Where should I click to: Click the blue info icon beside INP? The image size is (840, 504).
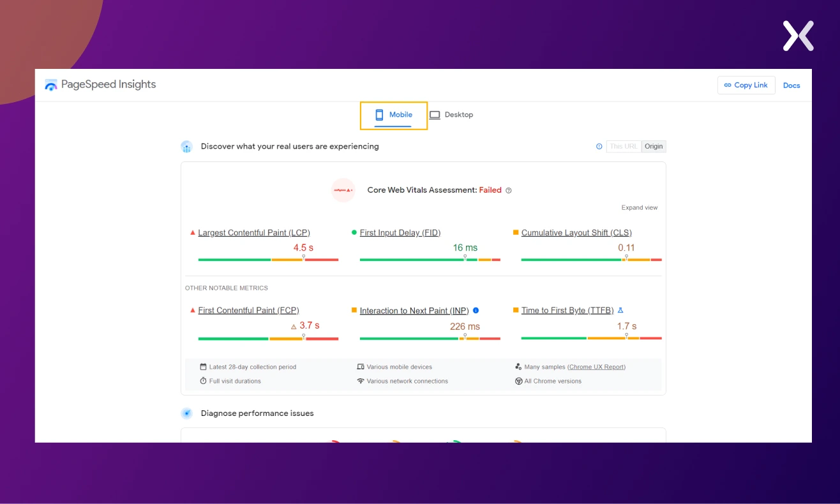(476, 311)
